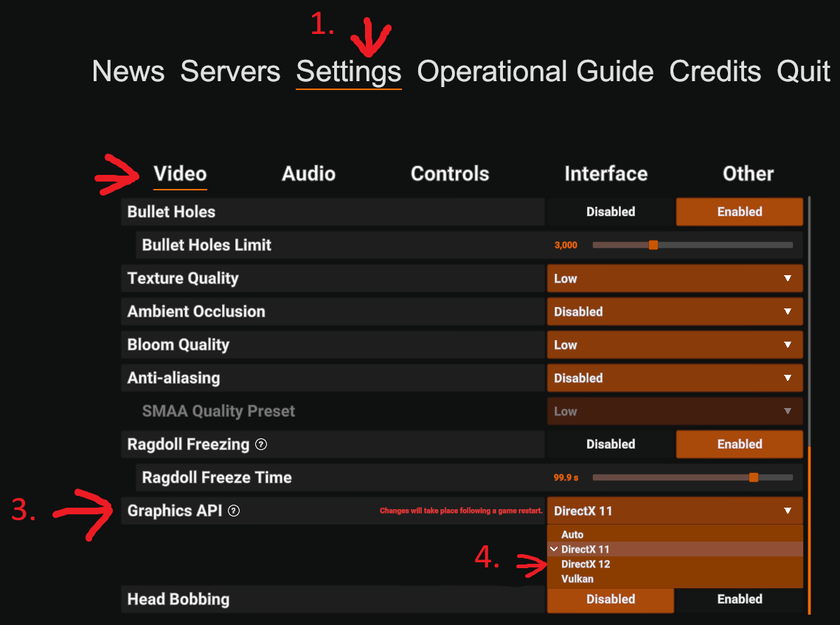Click the settings list vertical scrollbar
Screen dimensions: 840x625
point(809,531)
